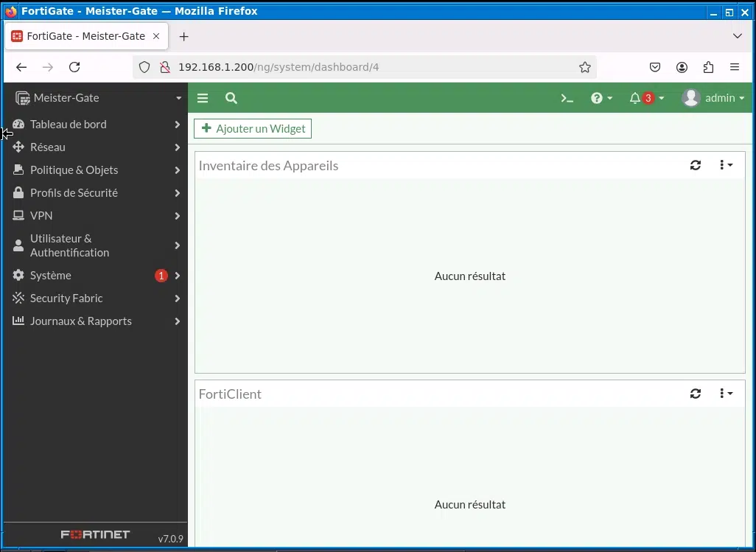
Task: Open the notifications bell icon
Action: [635, 98]
